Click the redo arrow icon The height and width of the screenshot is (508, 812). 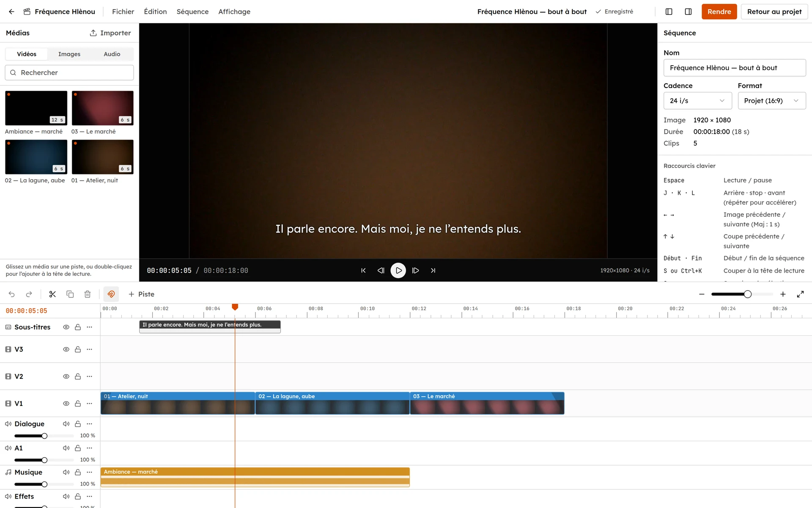click(x=29, y=294)
